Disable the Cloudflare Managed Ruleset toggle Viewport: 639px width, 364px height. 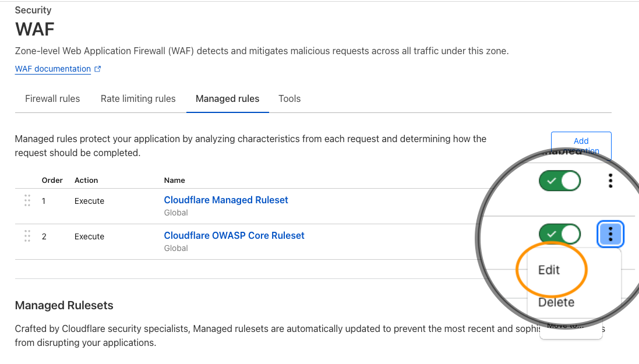pos(559,181)
